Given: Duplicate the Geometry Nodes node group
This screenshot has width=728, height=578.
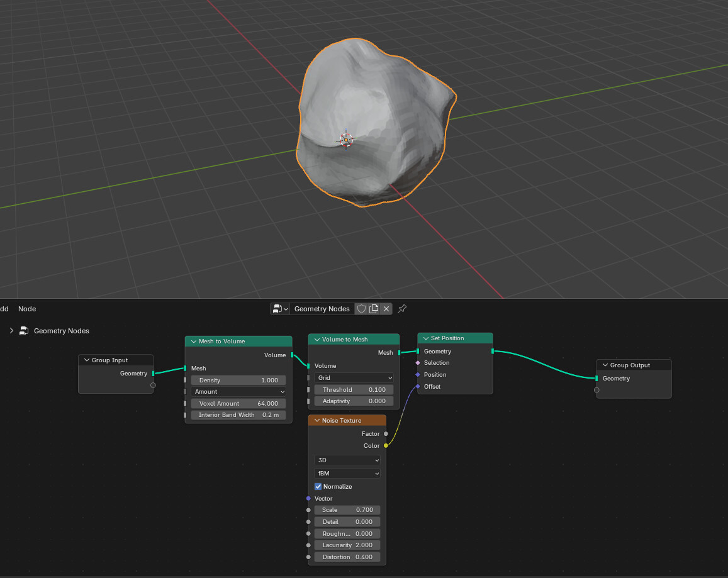Looking at the screenshot, I should click(x=374, y=309).
